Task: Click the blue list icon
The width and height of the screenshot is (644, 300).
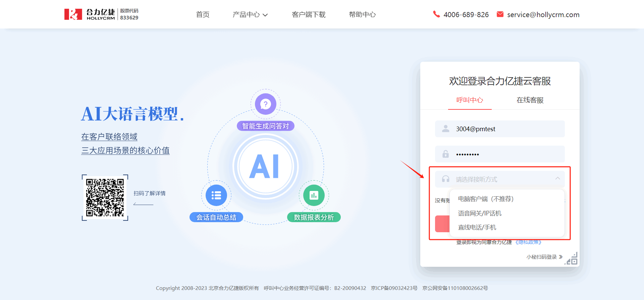Action: click(x=216, y=195)
